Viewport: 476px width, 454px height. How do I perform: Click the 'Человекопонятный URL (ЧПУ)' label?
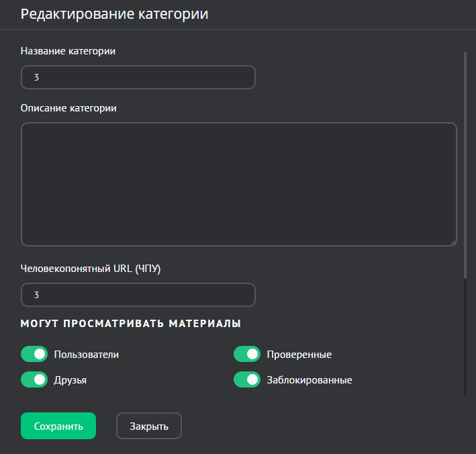pos(91,269)
